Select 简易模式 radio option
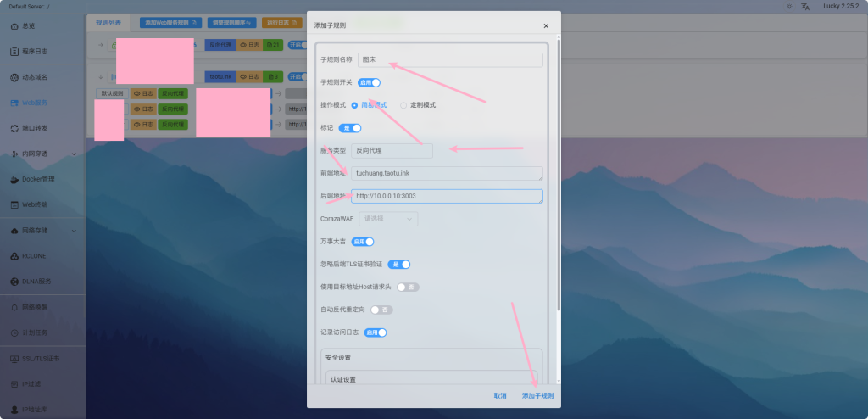 [x=370, y=105]
